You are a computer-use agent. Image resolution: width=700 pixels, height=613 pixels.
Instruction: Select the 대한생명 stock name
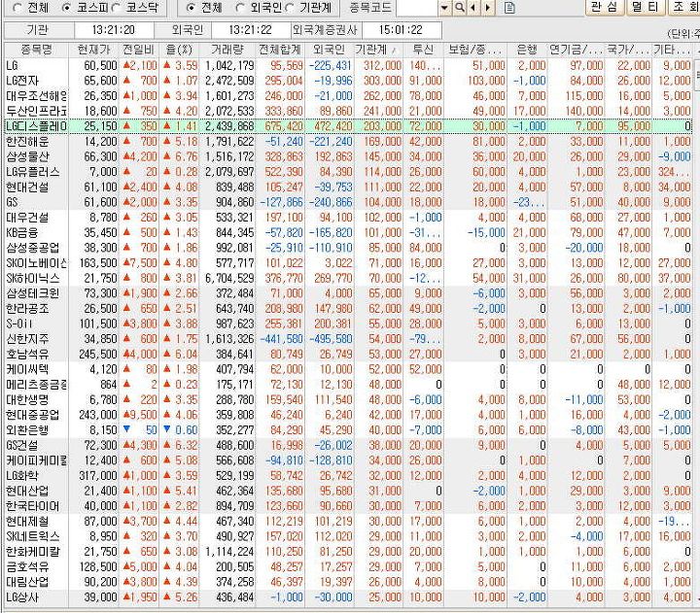coord(27,399)
